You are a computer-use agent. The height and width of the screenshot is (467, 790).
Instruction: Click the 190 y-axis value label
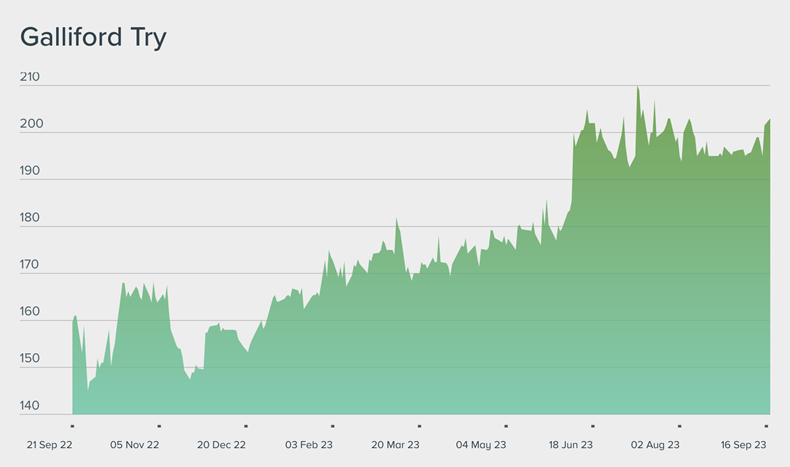[x=31, y=171]
